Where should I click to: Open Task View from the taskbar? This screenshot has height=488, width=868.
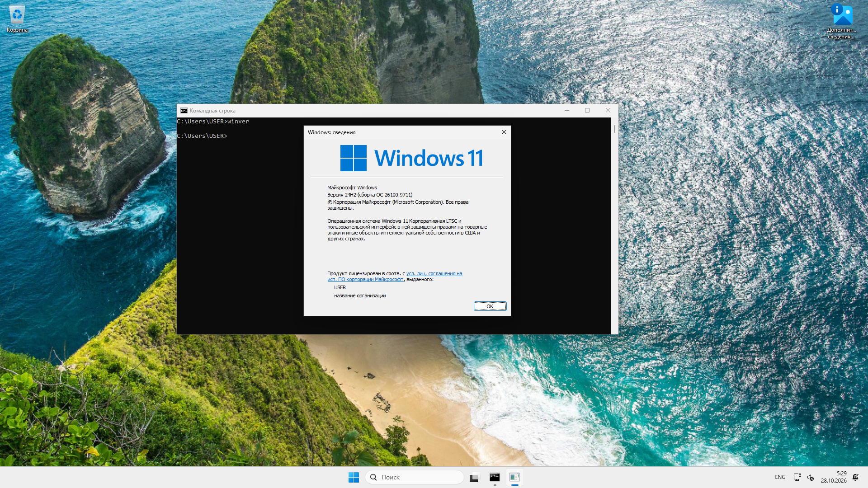click(x=474, y=477)
